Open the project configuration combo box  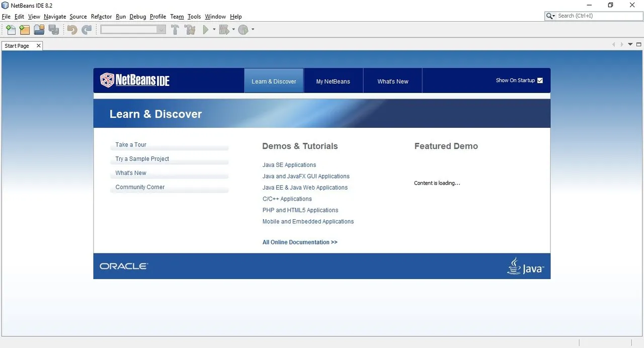point(133,30)
